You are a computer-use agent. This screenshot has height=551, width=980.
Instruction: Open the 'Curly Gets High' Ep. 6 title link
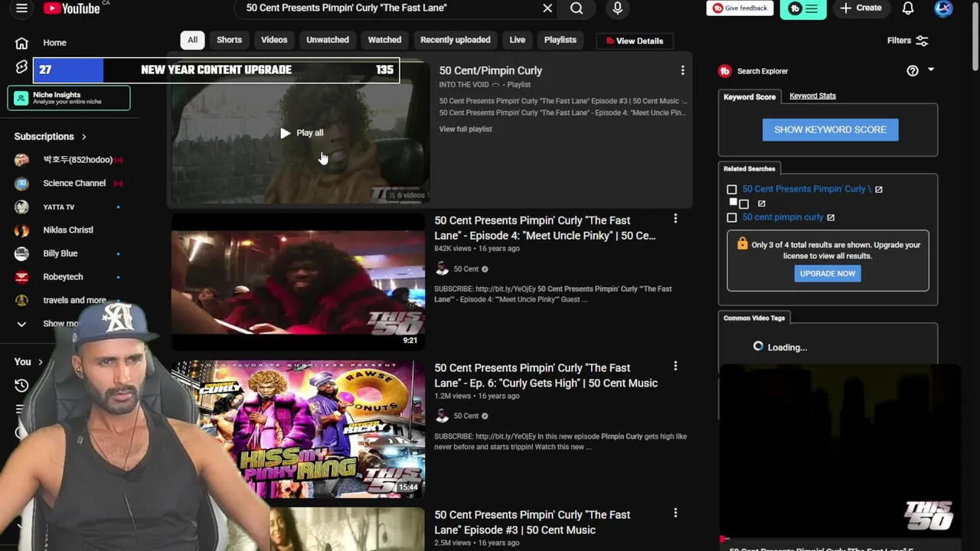coord(546,376)
